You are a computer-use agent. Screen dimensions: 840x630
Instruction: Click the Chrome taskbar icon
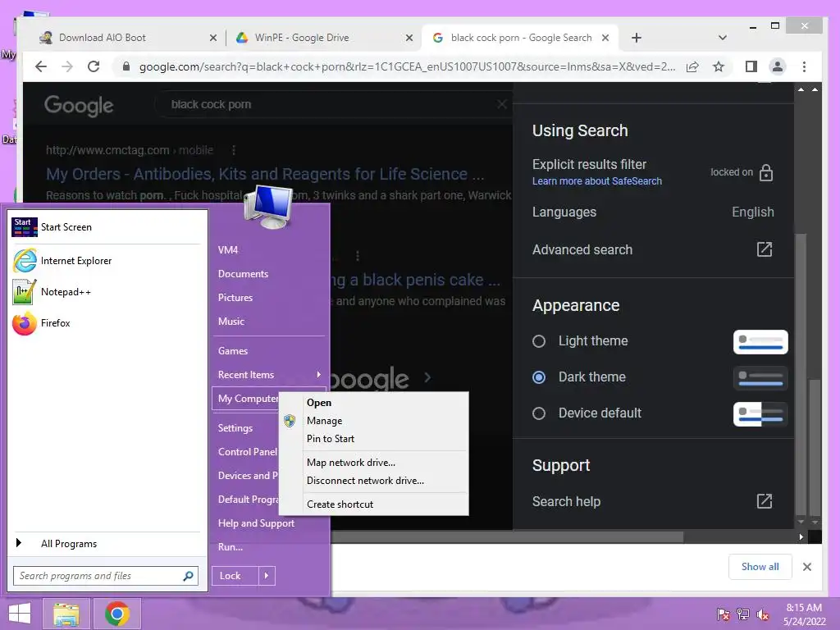[x=117, y=614]
